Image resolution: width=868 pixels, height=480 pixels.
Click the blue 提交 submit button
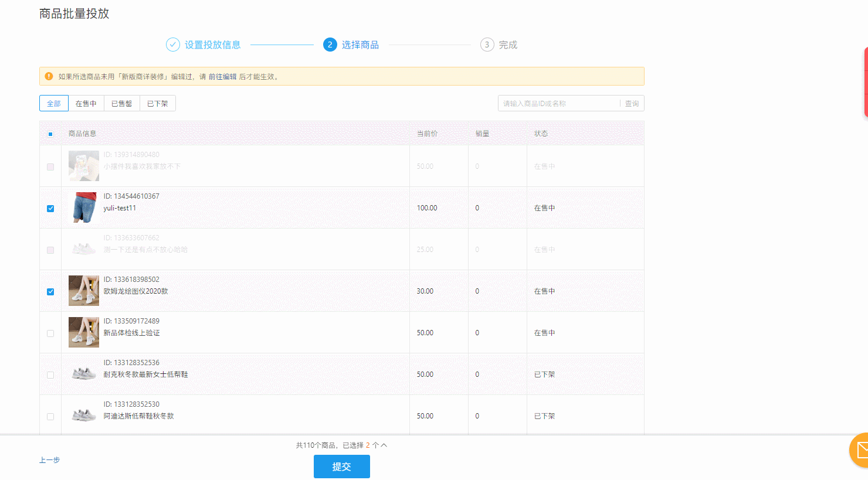click(342, 467)
